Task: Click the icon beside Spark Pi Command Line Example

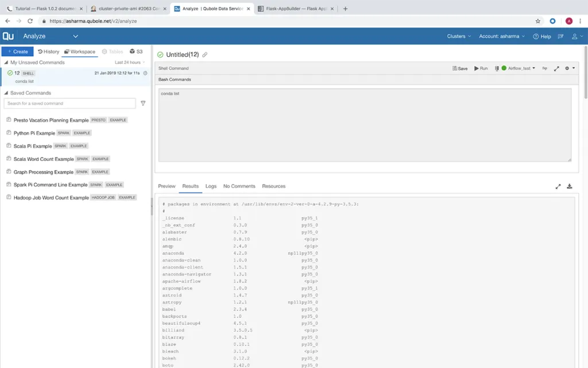Action: pyautogui.click(x=9, y=185)
